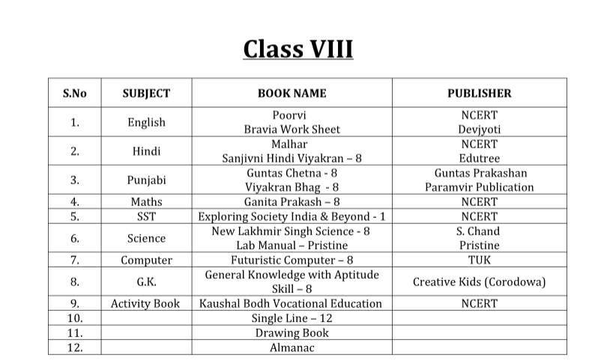Select the SUBJECT column header
The height and width of the screenshot is (364, 595).
tap(146, 94)
